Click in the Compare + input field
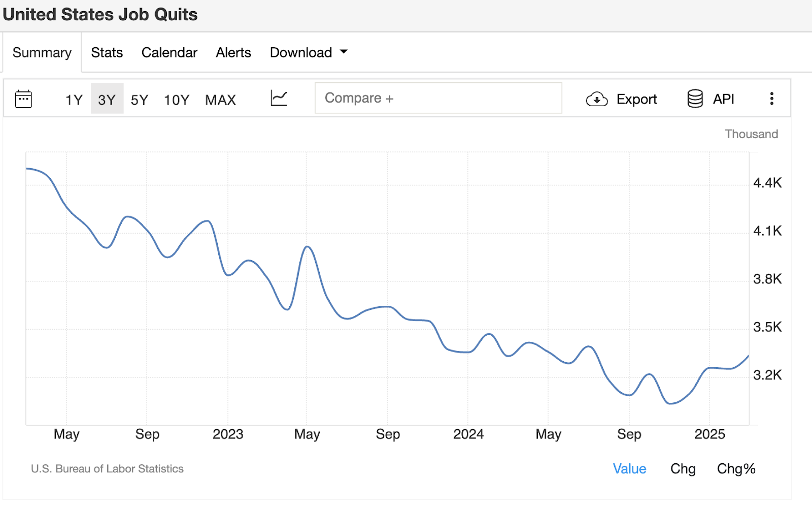This screenshot has width=812, height=509. pos(438,98)
